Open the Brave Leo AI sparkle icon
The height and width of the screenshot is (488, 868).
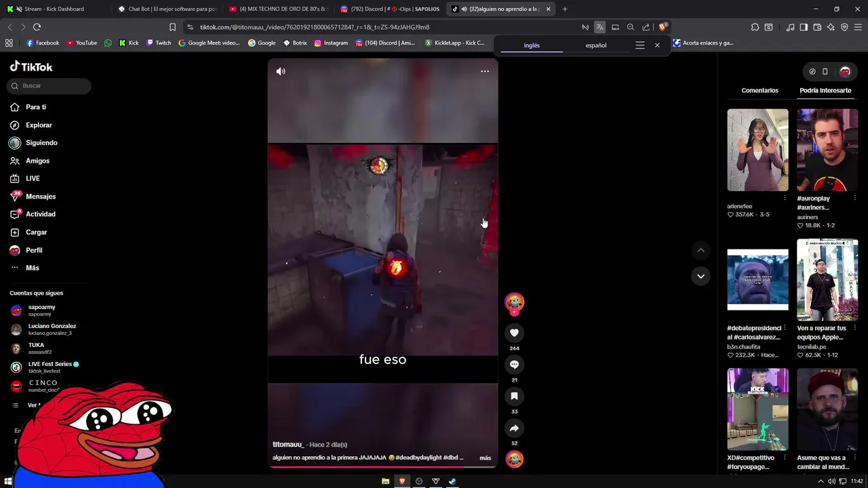point(831,27)
